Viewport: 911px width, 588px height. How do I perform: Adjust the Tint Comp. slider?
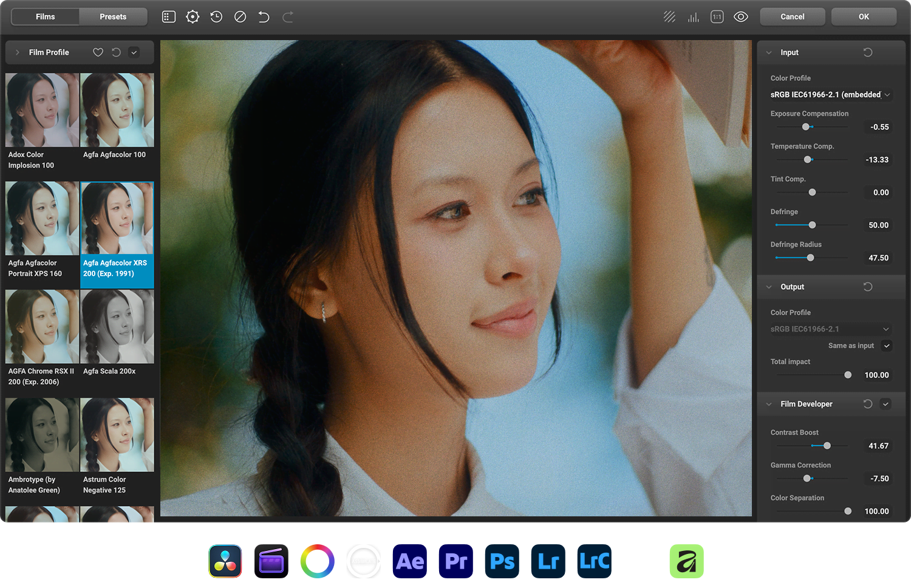coord(812,193)
